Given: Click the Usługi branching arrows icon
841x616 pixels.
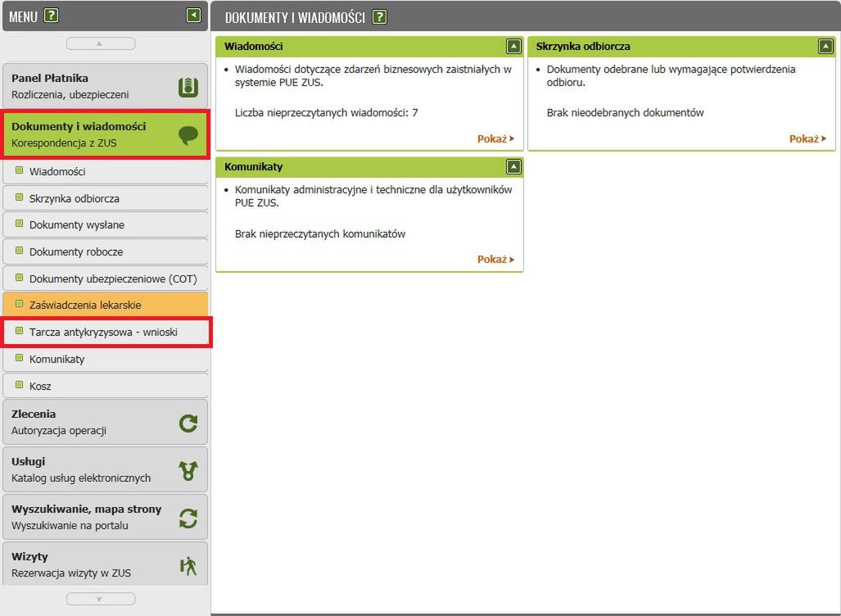Looking at the screenshot, I should click(188, 470).
